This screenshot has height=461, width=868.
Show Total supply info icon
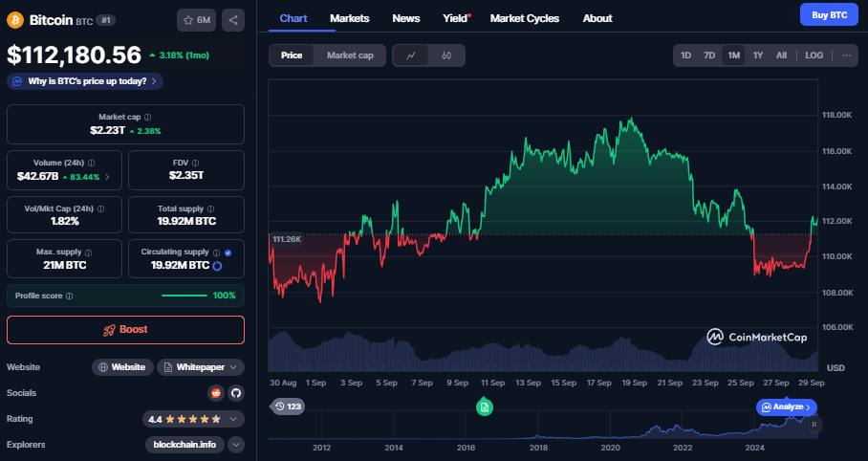(x=210, y=209)
